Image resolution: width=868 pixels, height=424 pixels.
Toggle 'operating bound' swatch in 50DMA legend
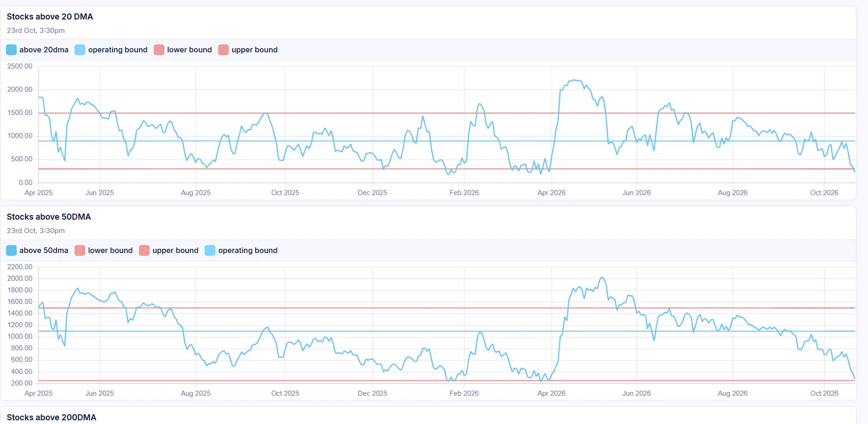(x=210, y=250)
